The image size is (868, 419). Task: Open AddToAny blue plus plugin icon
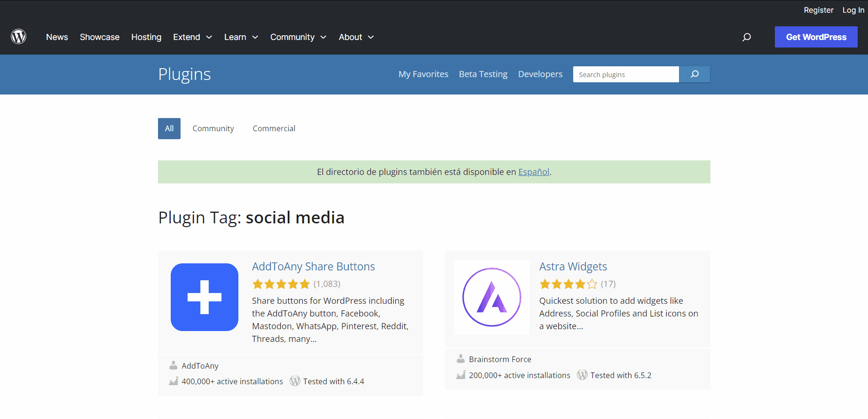coord(205,297)
